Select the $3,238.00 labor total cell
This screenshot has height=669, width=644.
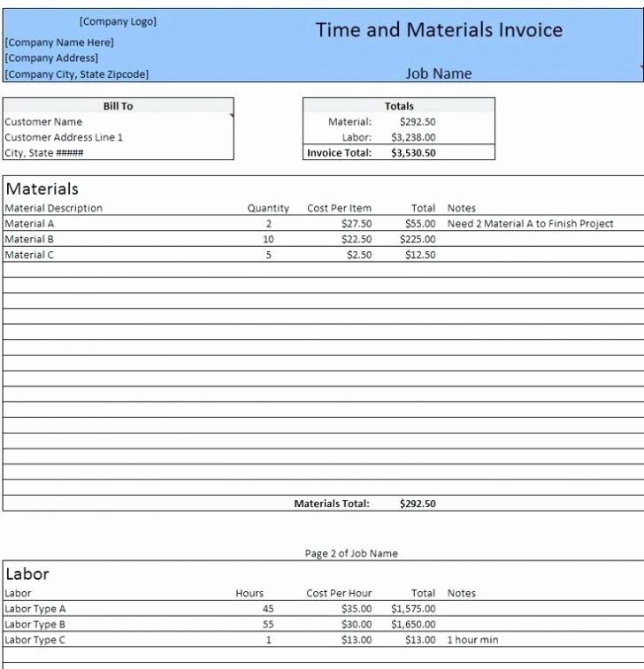(413, 137)
